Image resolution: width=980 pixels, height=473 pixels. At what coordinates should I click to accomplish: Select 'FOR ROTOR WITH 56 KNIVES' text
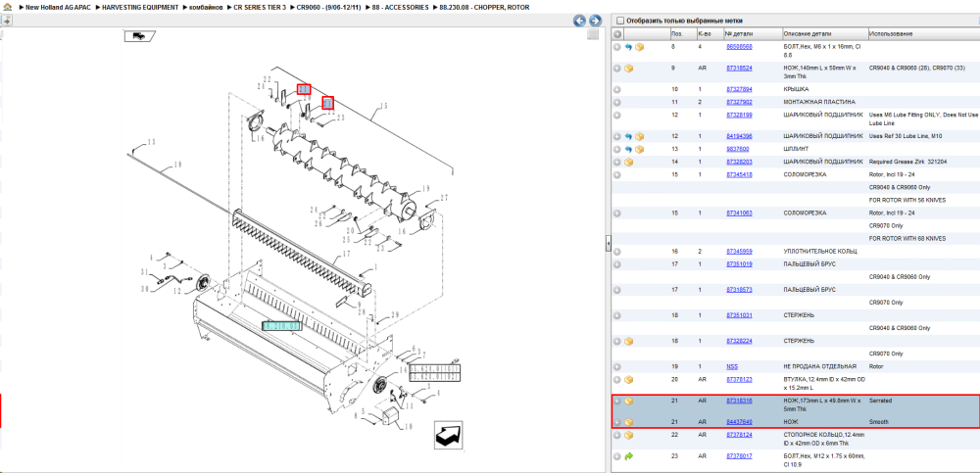tap(906, 200)
